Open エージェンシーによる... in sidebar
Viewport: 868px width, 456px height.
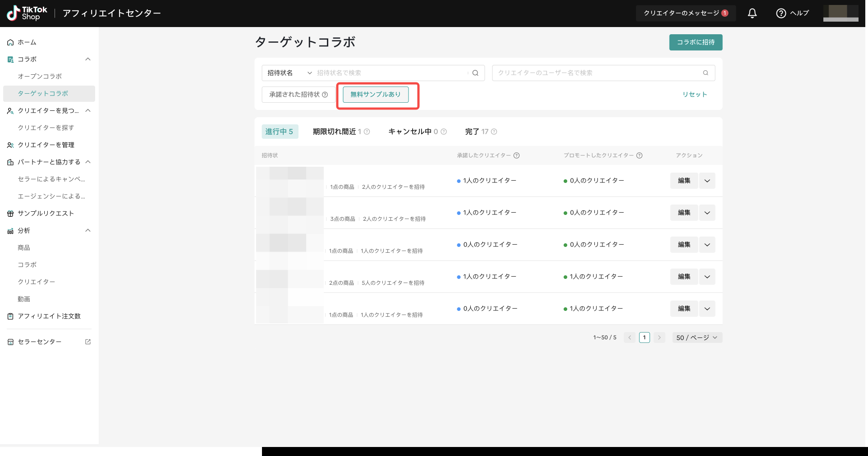coord(51,196)
